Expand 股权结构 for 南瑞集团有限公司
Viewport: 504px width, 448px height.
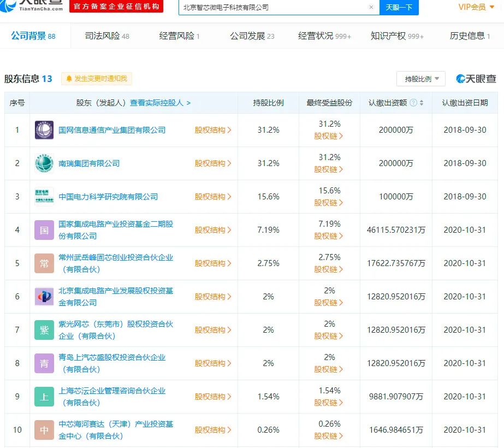tap(213, 163)
